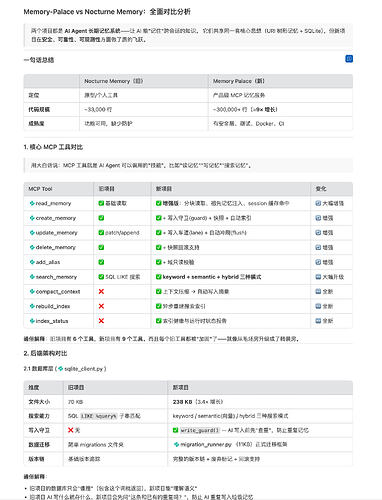The image size is (382, 500).
Task: Click the SQL LIKE cell in the search_memory row
Action: pyautogui.click(x=123, y=277)
